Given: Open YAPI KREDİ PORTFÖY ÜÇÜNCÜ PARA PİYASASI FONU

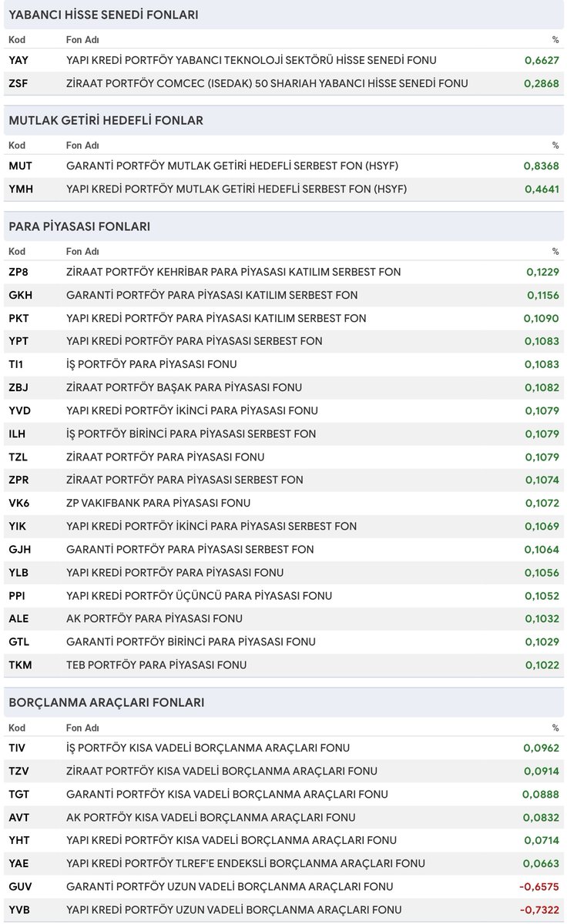Looking at the screenshot, I should 200,595.
